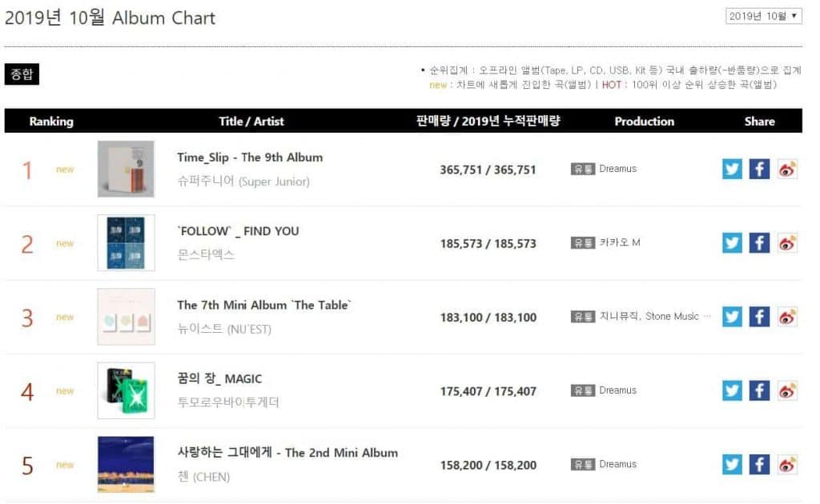
Task: Share Super Junior album on Twitter
Action: 732,170
